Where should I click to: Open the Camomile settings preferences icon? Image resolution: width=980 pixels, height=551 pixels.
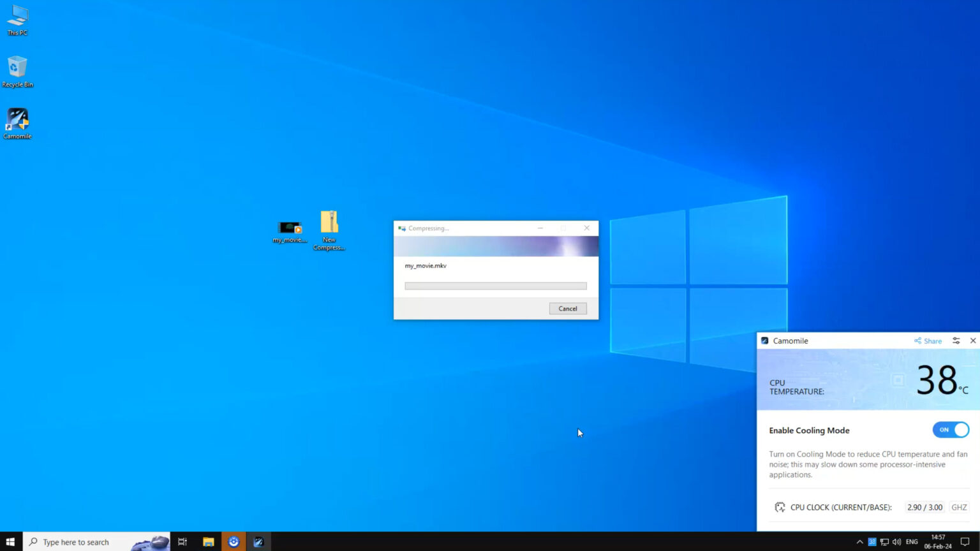click(956, 341)
